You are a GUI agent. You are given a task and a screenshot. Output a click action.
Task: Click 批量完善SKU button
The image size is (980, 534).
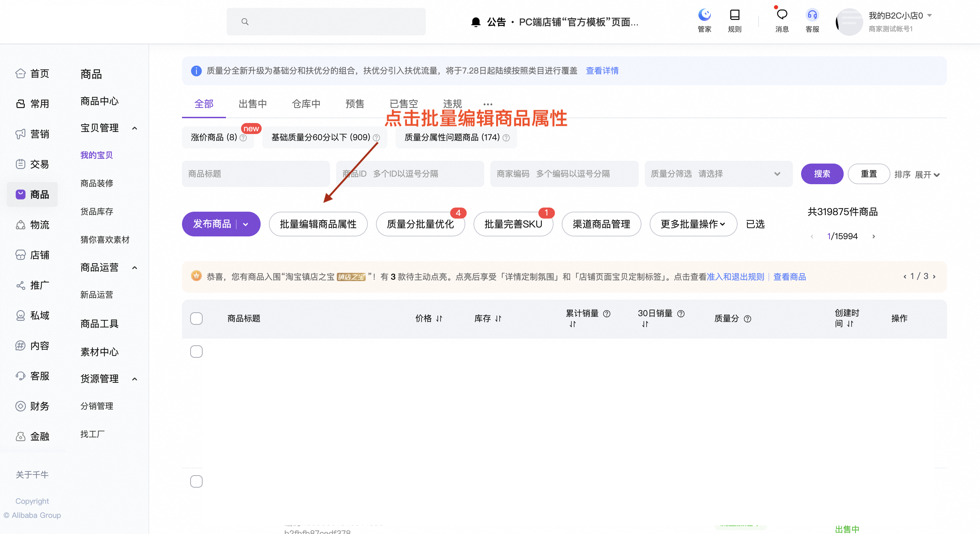tap(513, 224)
